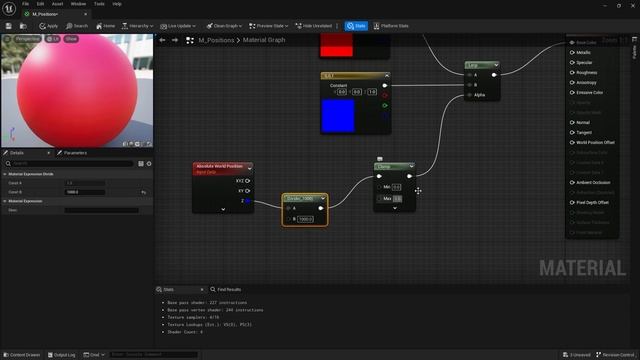Toggle Hide Unrelated nodes

(x=313, y=26)
